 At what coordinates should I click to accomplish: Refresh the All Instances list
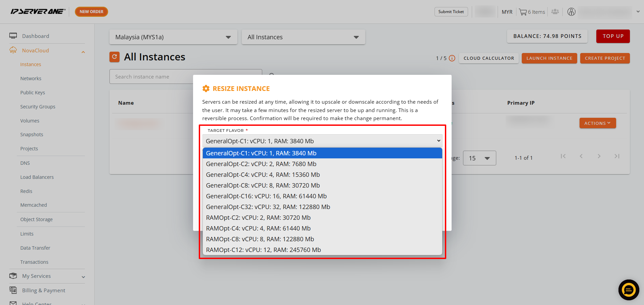tap(114, 57)
